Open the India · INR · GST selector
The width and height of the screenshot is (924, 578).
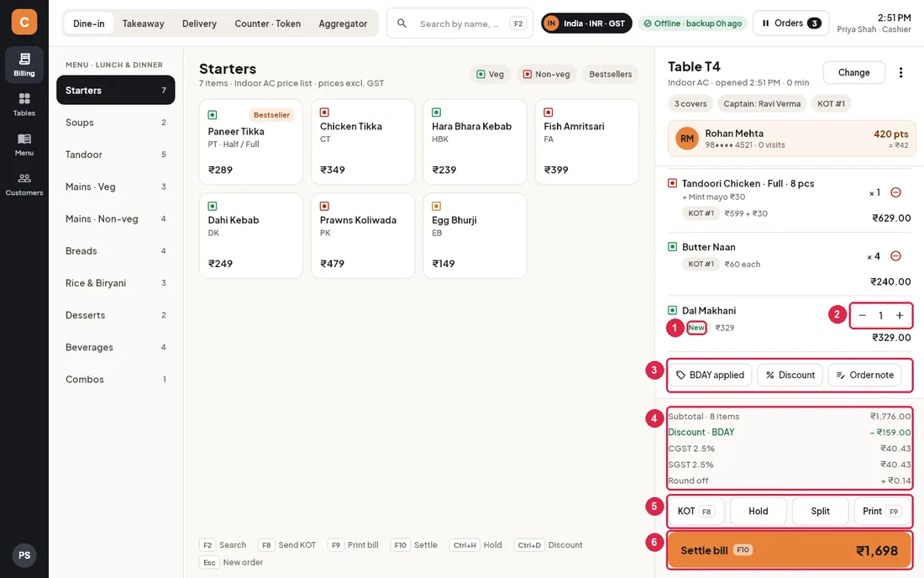coord(586,24)
